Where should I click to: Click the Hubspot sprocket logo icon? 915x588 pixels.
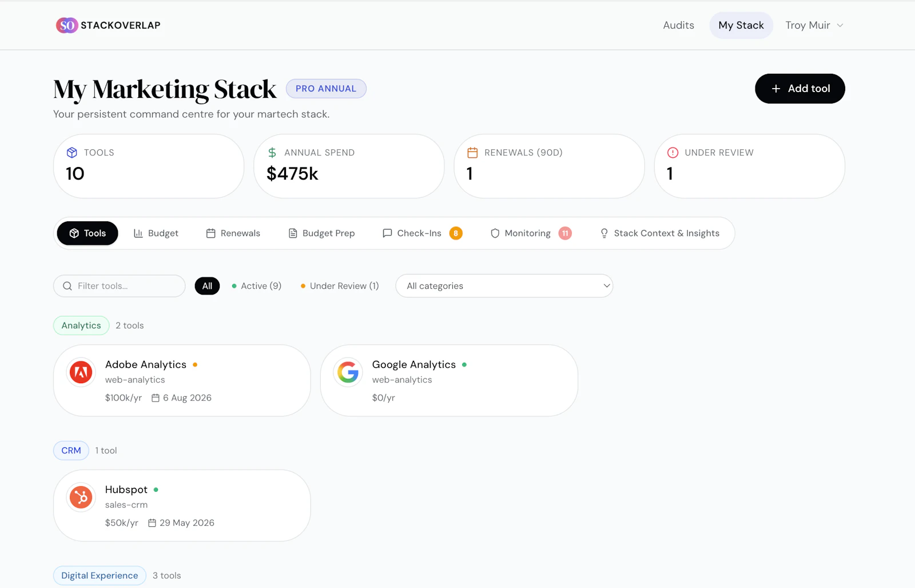(81, 498)
